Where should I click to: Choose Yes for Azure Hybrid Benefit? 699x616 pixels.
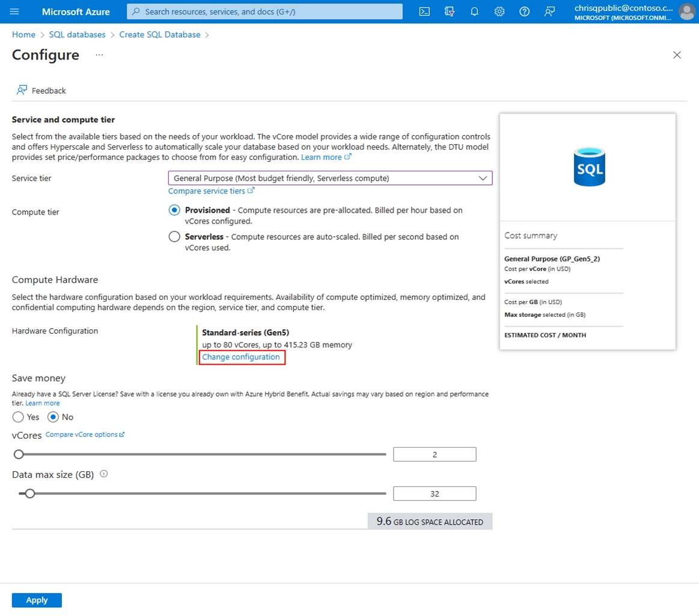point(18,417)
